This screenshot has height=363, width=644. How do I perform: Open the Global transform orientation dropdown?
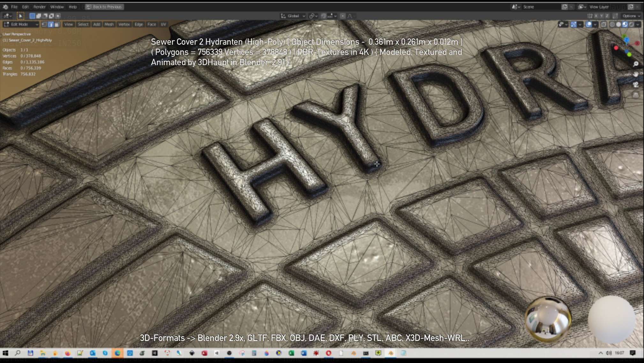pyautogui.click(x=293, y=16)
